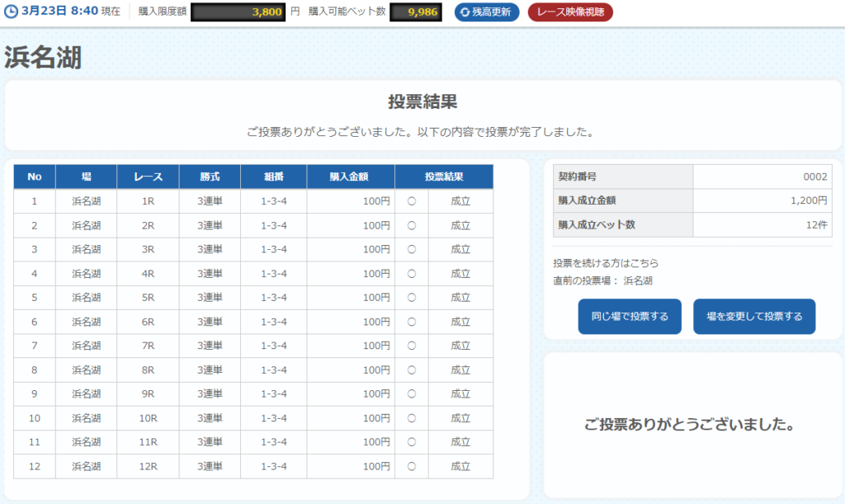Click 浜名湖 in the 8R row
845x504 pixels.
[86, 370]
